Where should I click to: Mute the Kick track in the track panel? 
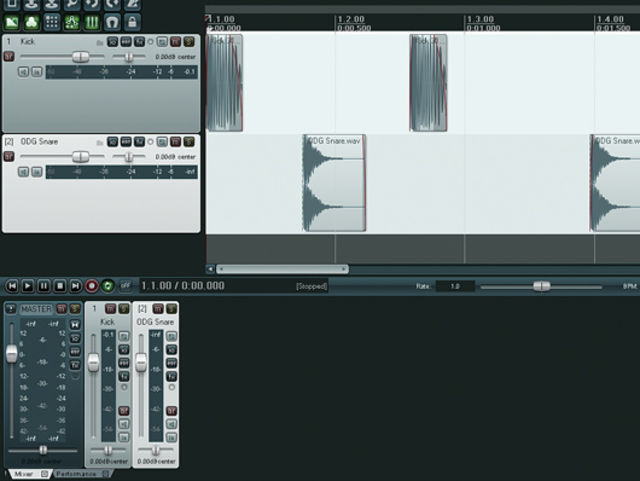(176, 42)
